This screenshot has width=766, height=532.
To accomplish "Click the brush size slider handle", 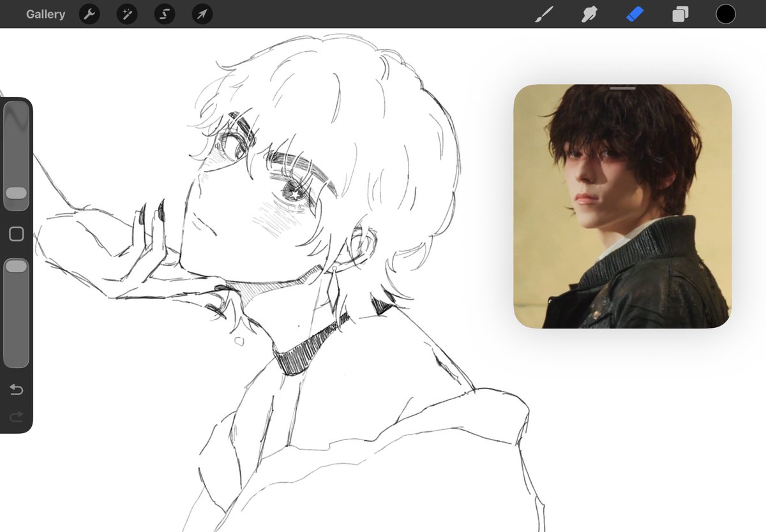I will 16,193.
